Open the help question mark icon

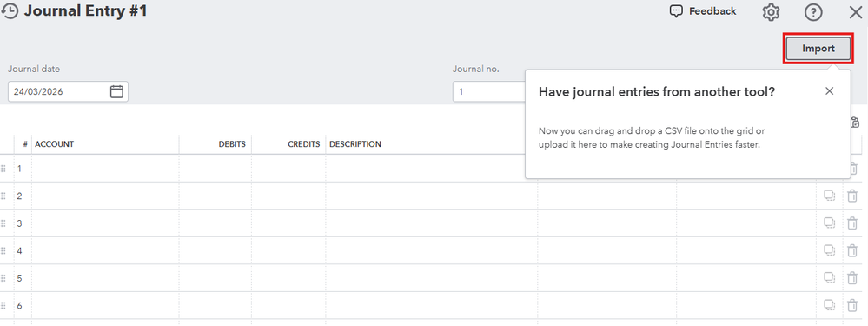coord(813,12)
